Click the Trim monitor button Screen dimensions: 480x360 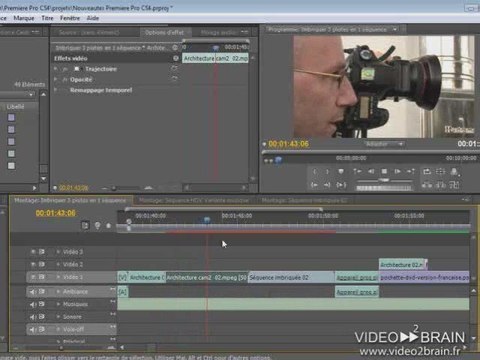click(x=454, y=185)
